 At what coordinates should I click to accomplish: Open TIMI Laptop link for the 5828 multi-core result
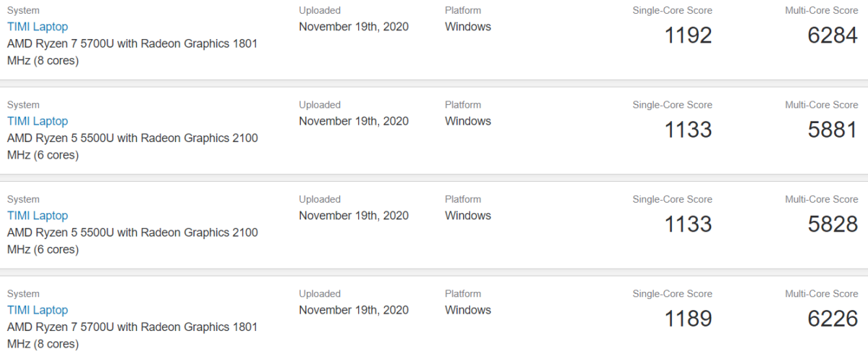pos(38,216)
